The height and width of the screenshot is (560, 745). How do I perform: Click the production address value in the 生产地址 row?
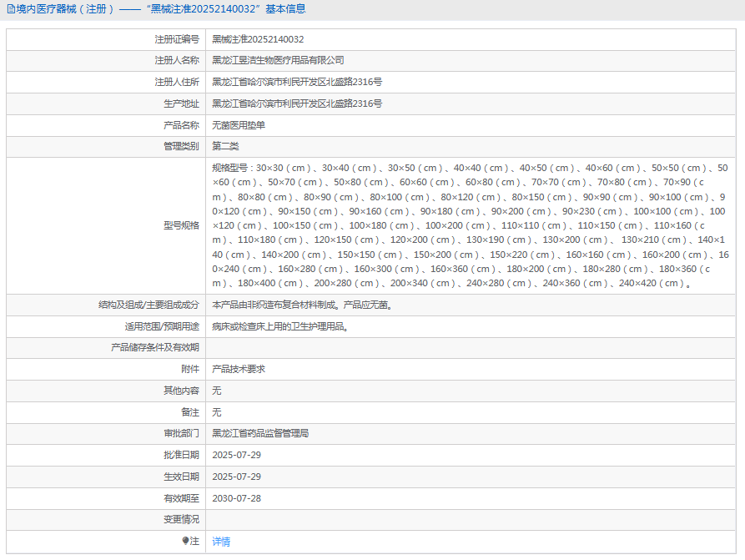(x=297, y=103)
